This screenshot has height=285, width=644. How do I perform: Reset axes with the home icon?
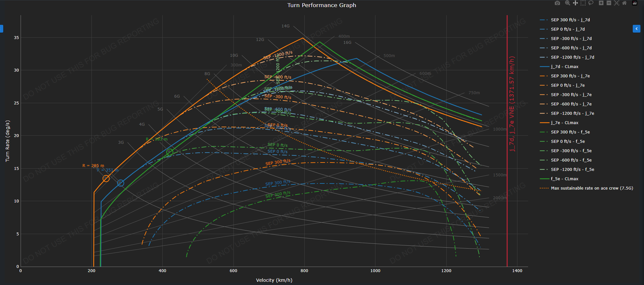(624, 3)
